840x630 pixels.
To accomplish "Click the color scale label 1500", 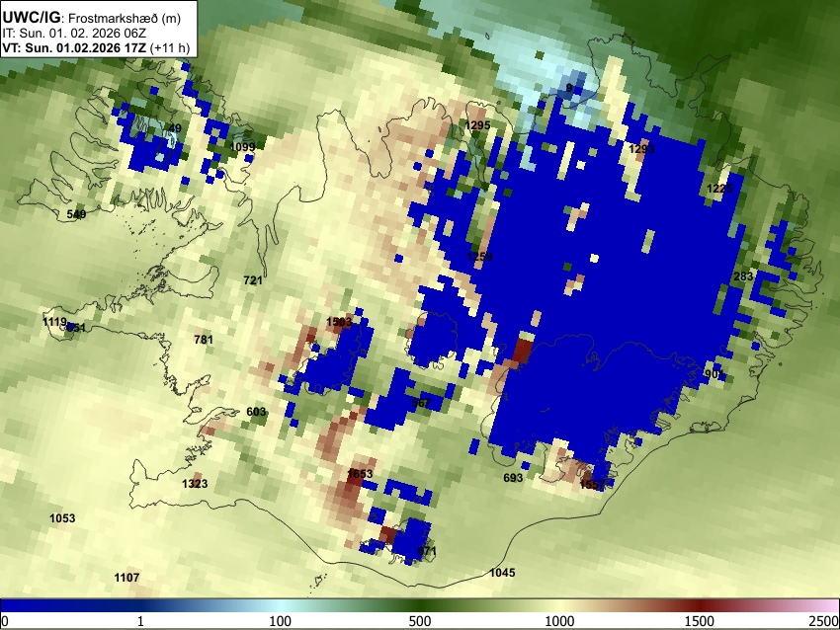I will point(700,621).
